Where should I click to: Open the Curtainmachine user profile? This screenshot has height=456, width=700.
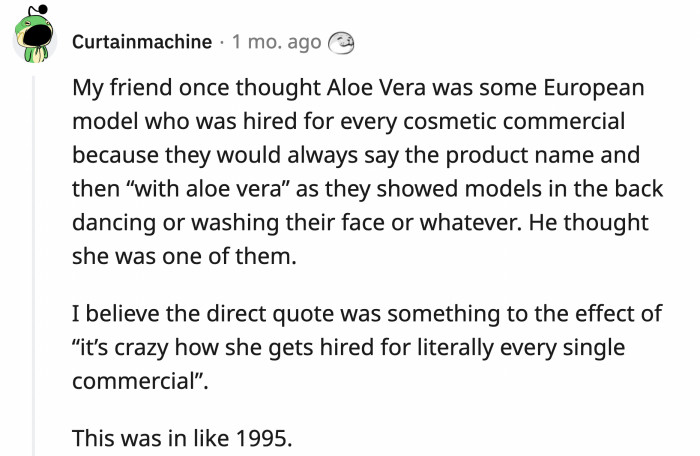point(142,42)
